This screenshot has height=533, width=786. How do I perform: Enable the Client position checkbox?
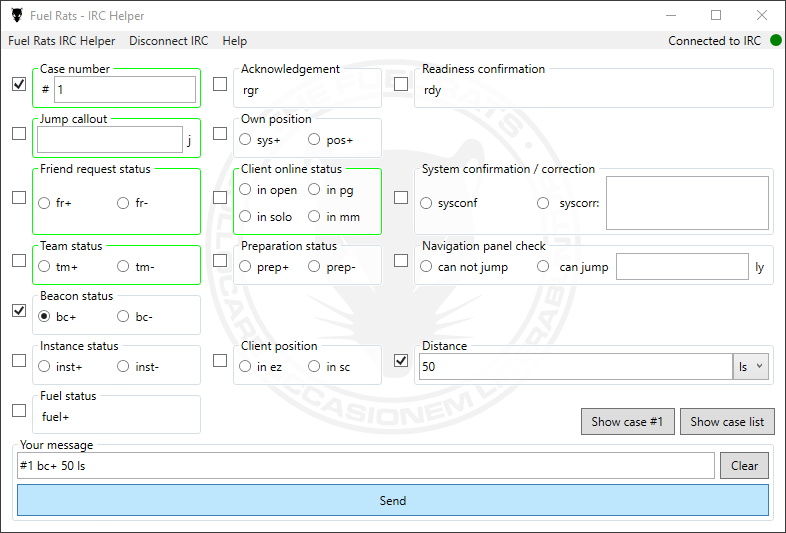pos(220,361)
